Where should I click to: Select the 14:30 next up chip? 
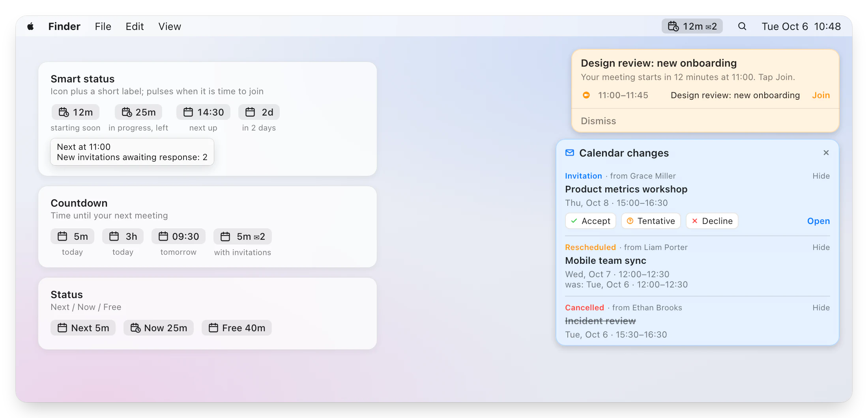coord(203,112)
